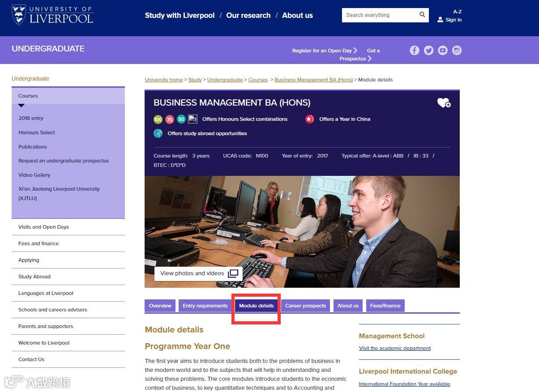Open Visits and Open Days link

tap(43, 227)
